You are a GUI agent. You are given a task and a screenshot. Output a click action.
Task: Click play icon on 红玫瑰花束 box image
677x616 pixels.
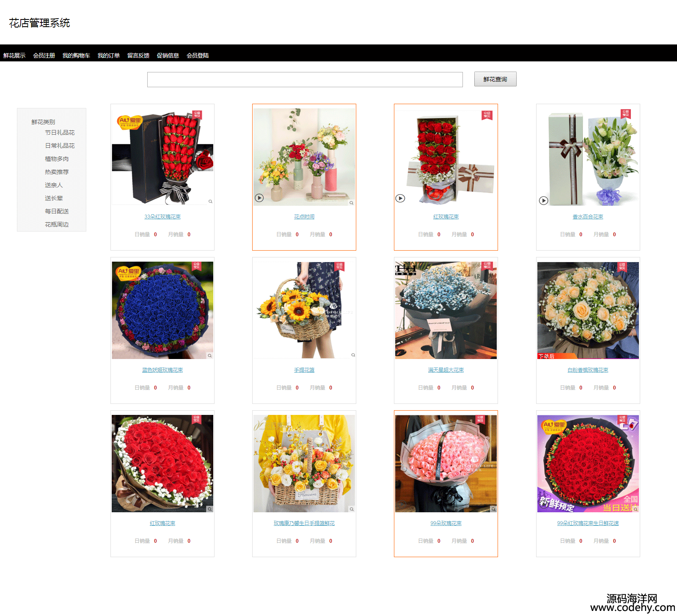[x=400, y=198]
